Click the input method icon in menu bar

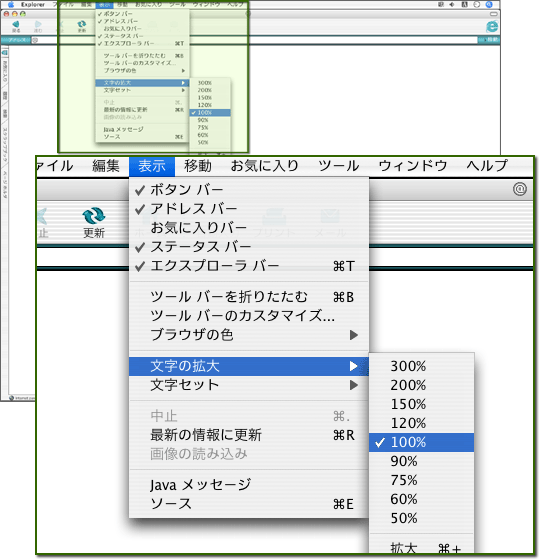[x=465, y=4]
